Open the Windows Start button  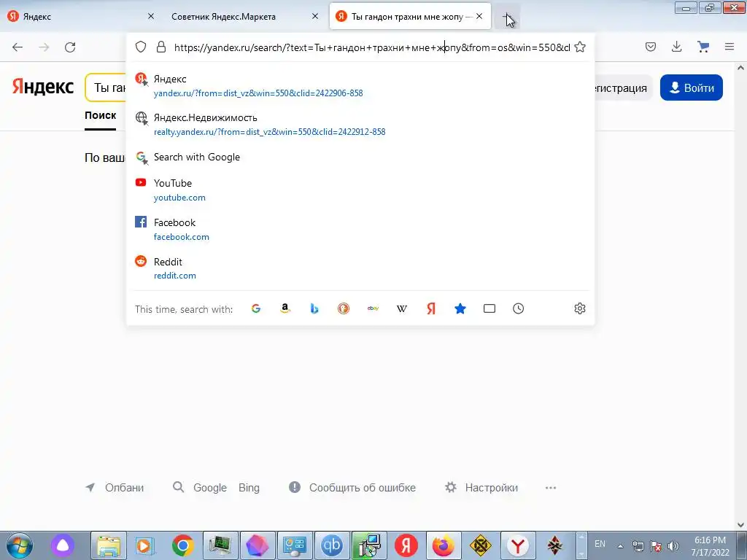20,545
